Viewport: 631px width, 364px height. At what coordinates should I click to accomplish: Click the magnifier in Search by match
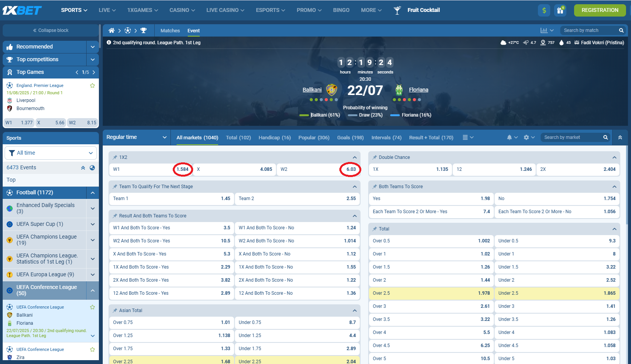click(621, 30)
